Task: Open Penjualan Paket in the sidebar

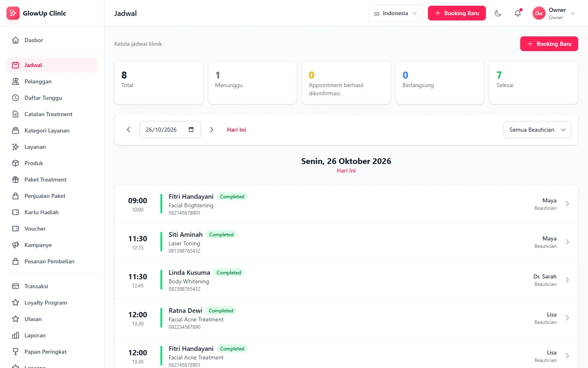Action: [52, 196]
